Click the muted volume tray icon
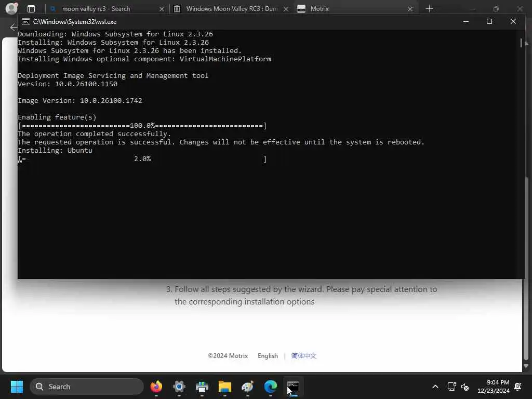This screenshot has width=532, height=399. [465, 387]
